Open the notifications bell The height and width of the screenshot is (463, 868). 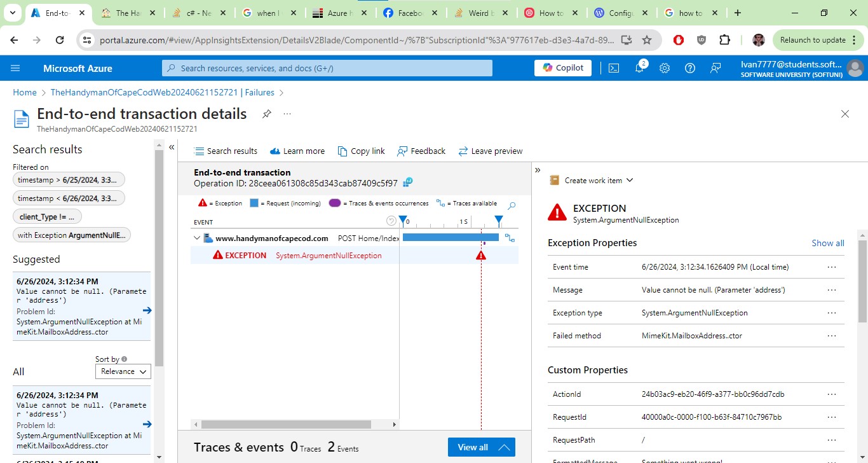[640, 67]
